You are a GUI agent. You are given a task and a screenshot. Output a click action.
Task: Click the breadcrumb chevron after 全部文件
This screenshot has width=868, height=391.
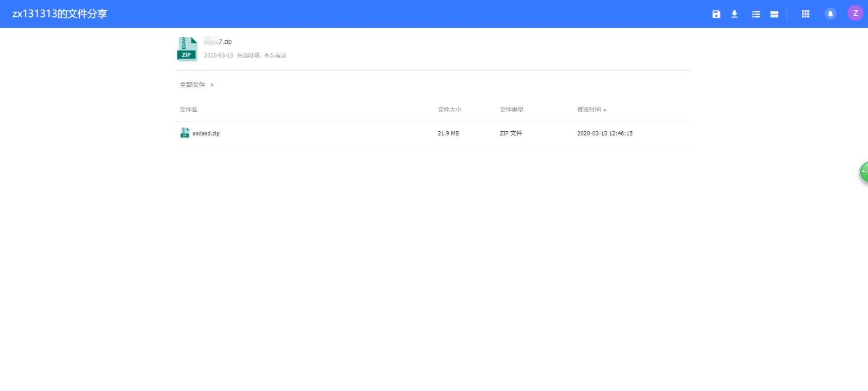click(x=212, y=85)
